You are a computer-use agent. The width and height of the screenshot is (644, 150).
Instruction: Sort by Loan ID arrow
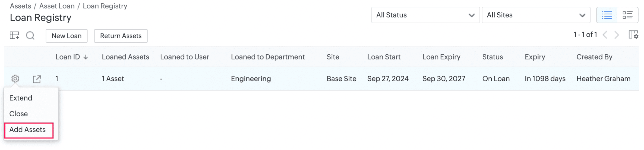pyautogui.click(x=86, y=57)
